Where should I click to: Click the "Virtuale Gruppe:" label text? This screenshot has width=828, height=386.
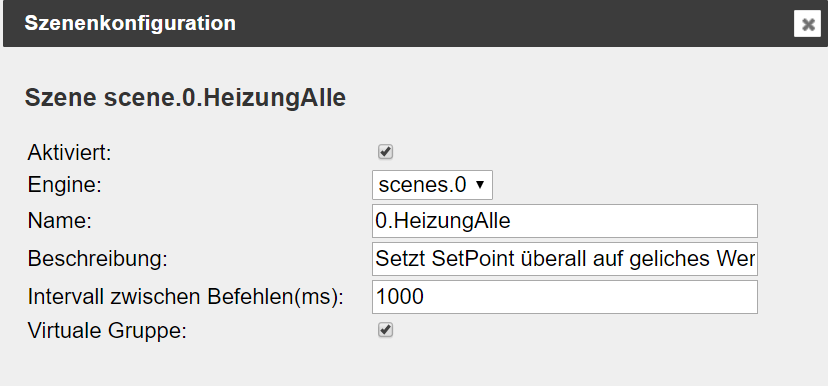pyautogui.click(x=107, y=331)
